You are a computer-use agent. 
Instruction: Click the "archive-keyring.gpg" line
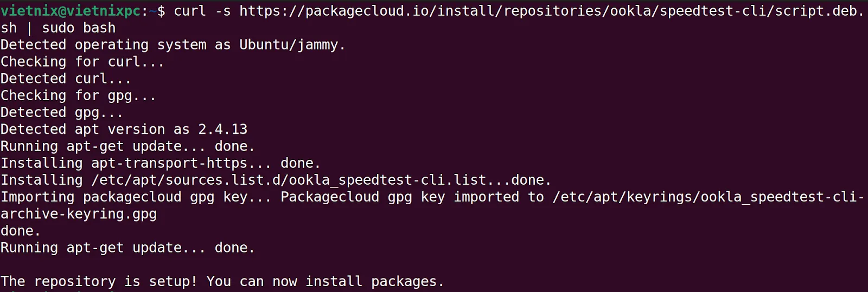pyautogui.click(x=79, y=213)
